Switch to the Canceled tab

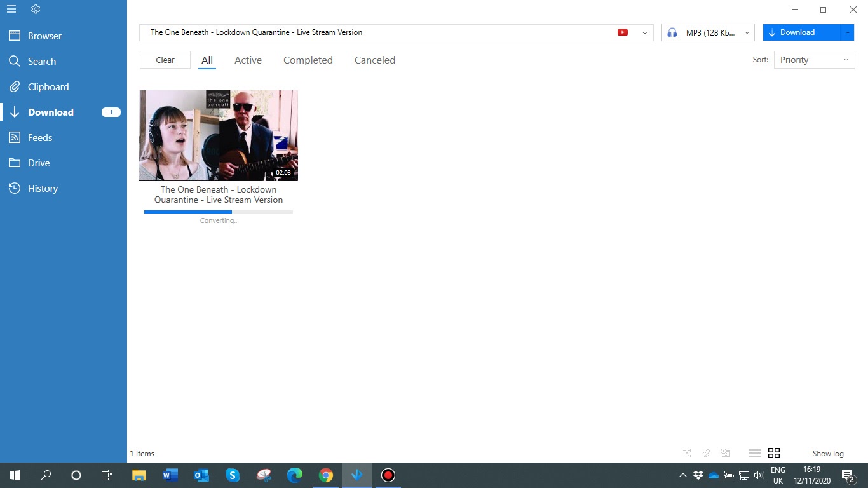(375, 60)
